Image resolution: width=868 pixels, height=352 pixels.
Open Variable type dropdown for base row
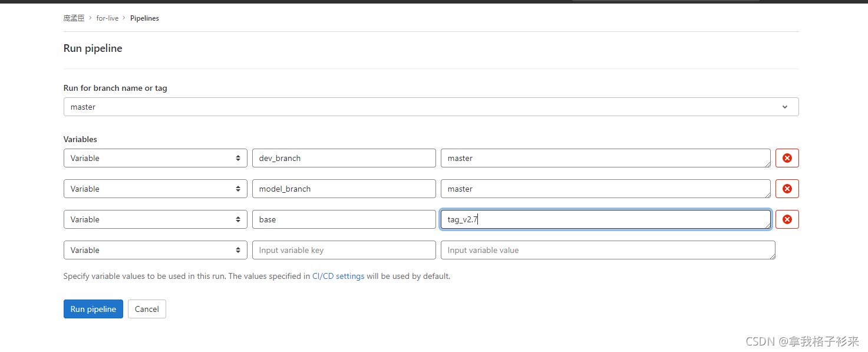pyautogui.click(x=156, y=219)
